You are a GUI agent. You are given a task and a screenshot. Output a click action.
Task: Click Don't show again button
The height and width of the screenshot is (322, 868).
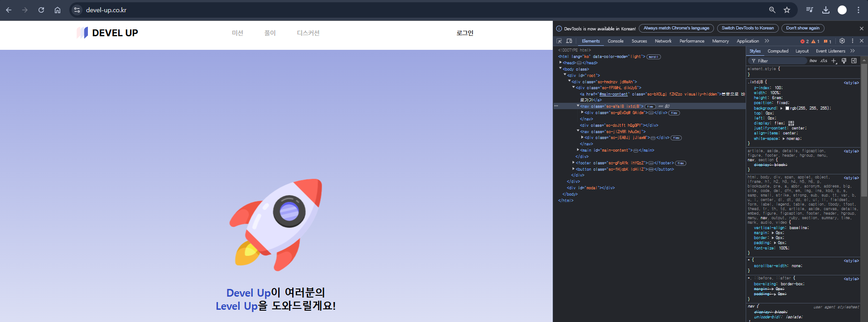tap(803, 28)
